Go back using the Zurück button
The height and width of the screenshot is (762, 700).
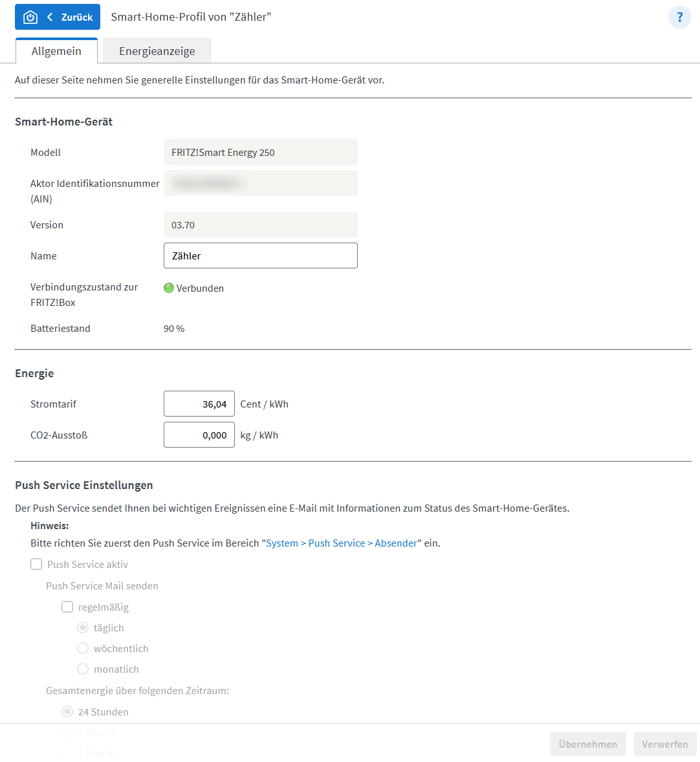tap(70, 17)
